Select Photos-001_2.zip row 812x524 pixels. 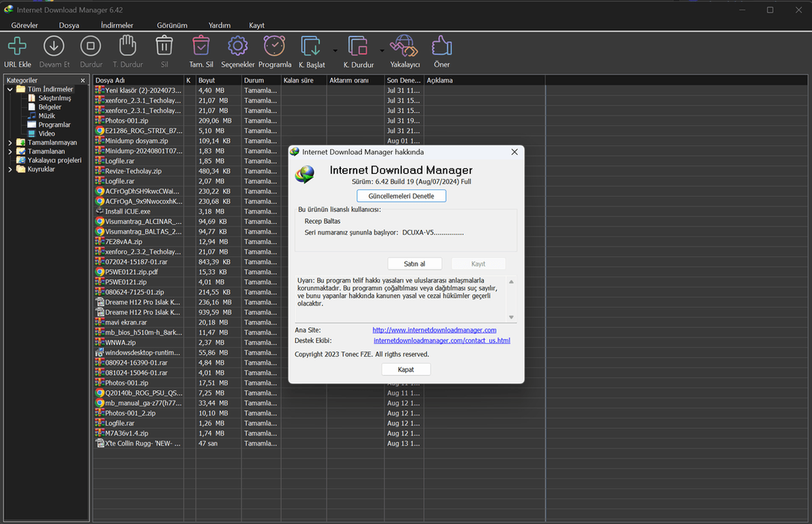coord(320,413)
